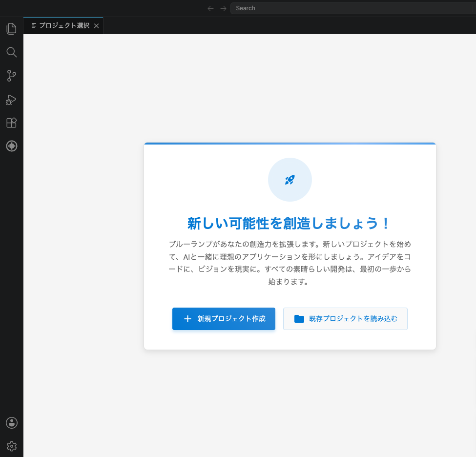This screenshot has width=476, height=457.
Task: Click the top Search command box
Action: point(353,8)
